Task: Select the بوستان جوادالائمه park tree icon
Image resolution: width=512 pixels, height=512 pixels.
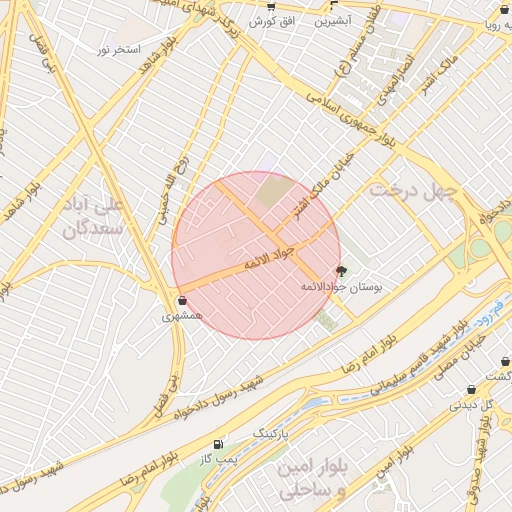Action: 340,272
